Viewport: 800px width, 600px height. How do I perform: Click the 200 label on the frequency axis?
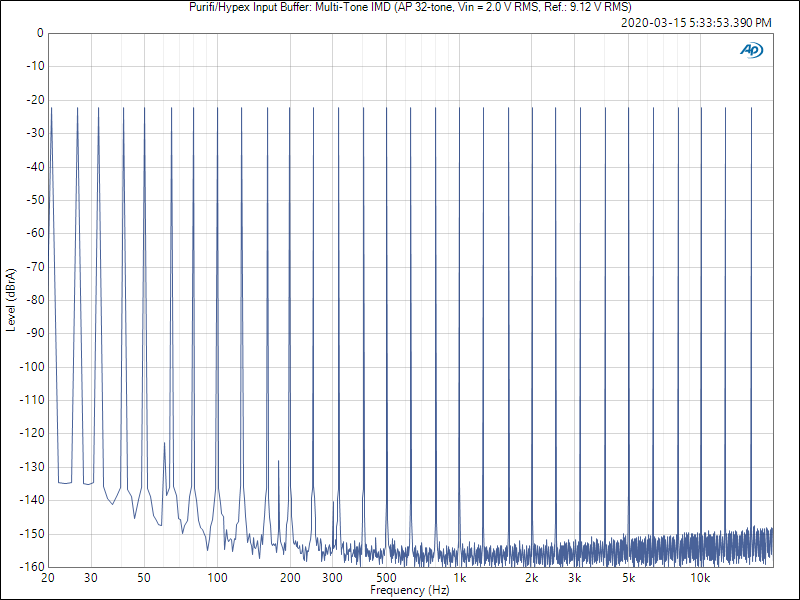point(290,578)
